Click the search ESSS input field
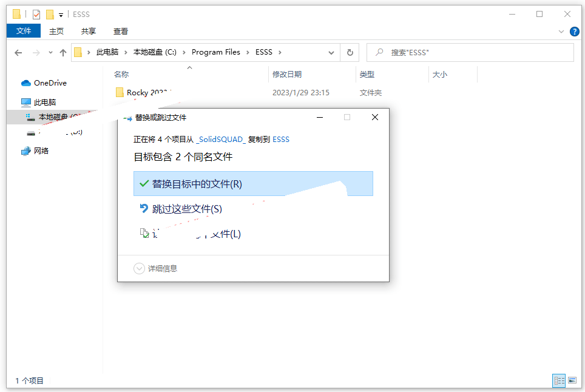This screenshot has width=585, height=392. [x=470, y=53]
